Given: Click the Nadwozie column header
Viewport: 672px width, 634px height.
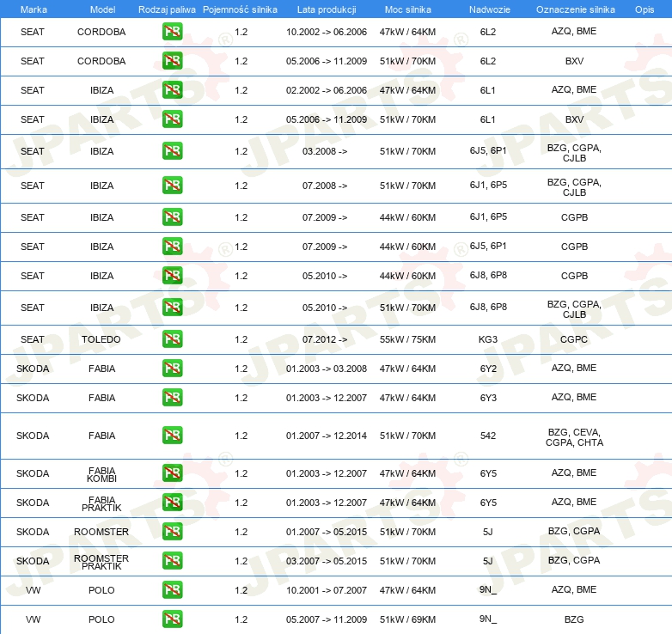Looking at the screenshot, I should pyautogui.click(x=490, y=9).
